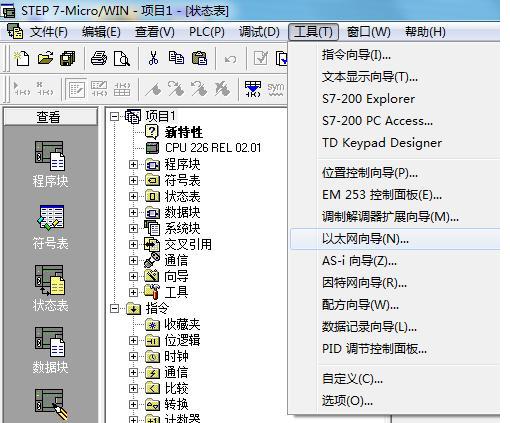
Task: Collapse the 指令 tree node
Action: click(x=114, y=308)
